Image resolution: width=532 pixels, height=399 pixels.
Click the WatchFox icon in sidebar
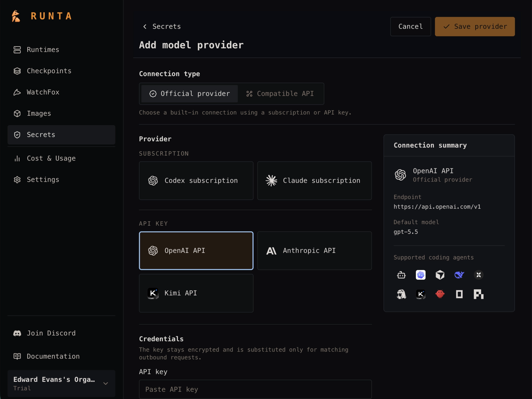point(17,92)
